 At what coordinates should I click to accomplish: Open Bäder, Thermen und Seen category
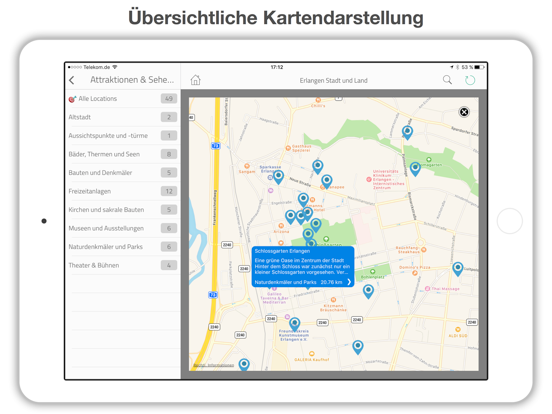point(123,154)
